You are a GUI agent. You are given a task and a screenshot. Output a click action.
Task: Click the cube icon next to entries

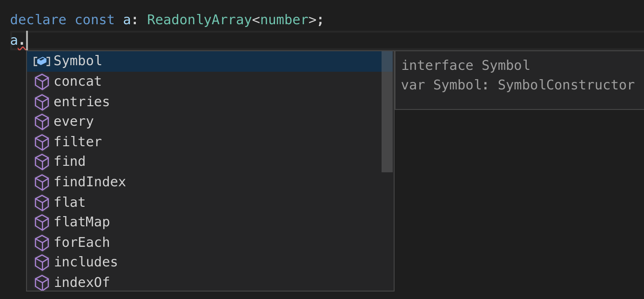click(x=42, y=102)
